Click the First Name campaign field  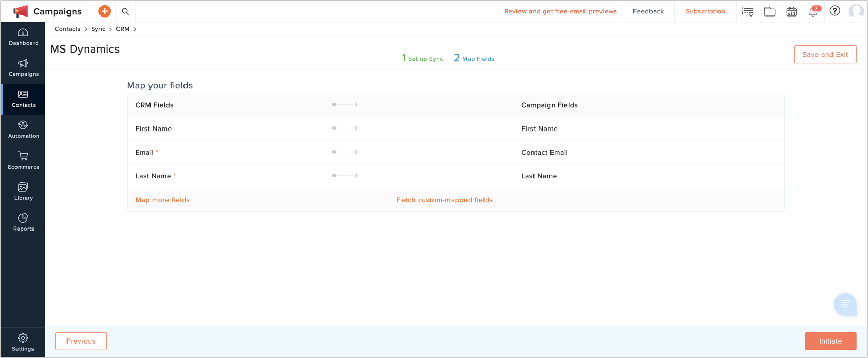[539, 129]
